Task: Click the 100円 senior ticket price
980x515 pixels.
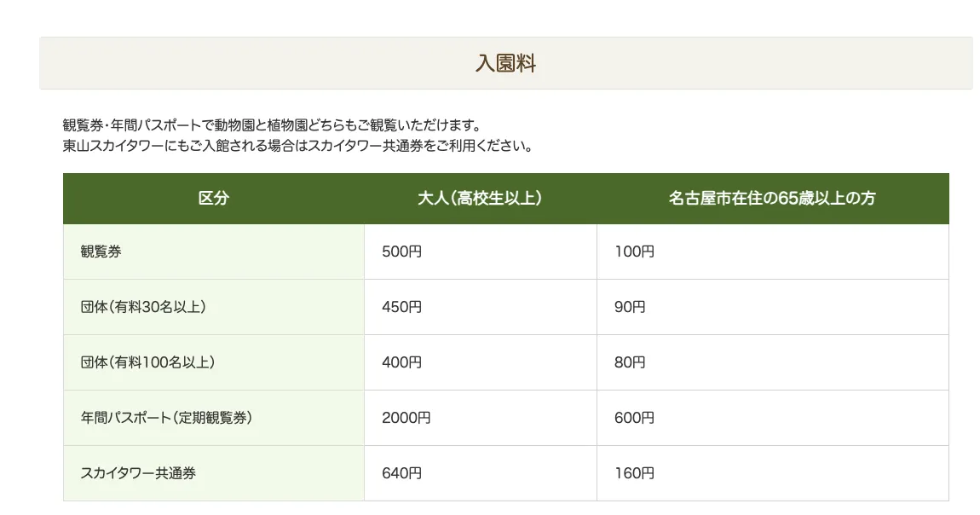Action: 634,252
